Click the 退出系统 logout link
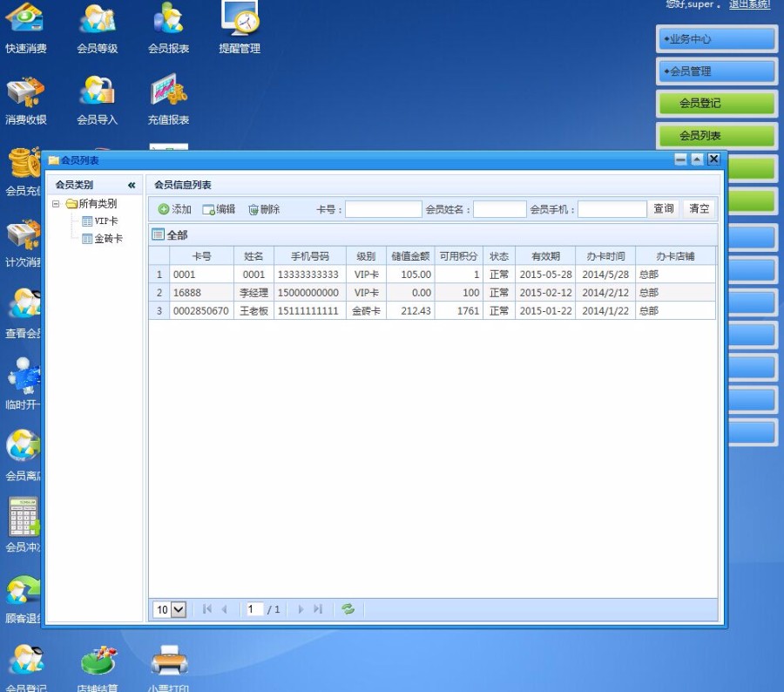 click(x=750, y=5)
